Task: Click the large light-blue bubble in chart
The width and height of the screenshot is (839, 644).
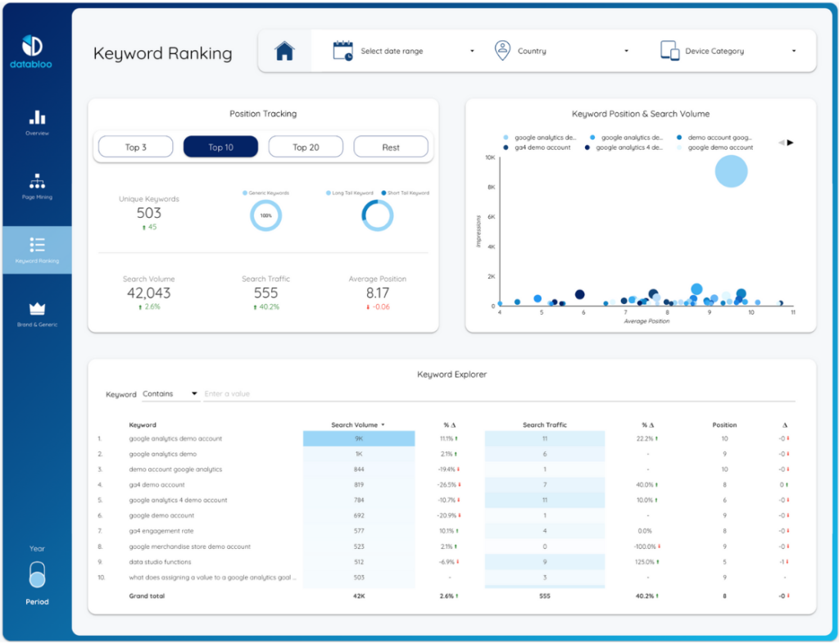Action: (x=731, y=172)
